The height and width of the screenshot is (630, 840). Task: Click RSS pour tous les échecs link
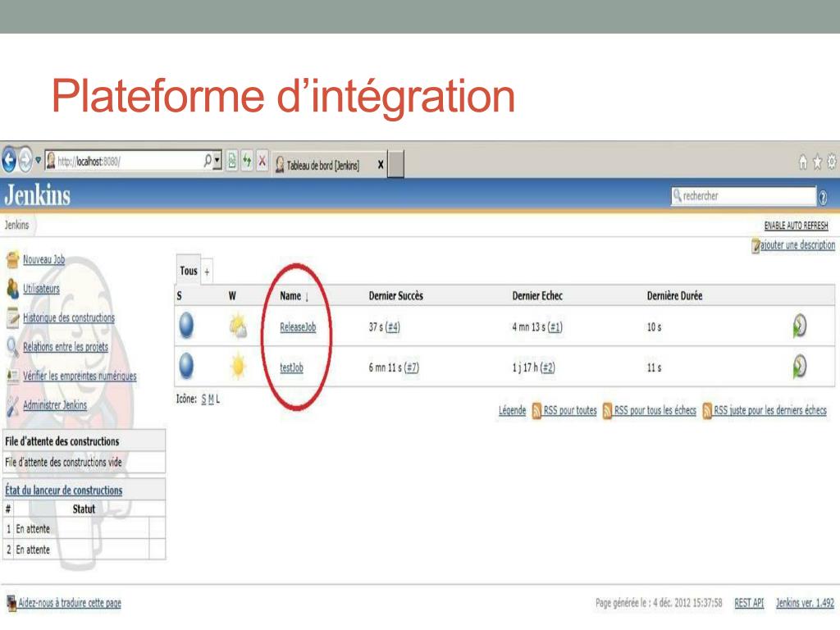[x=655, y=410]
